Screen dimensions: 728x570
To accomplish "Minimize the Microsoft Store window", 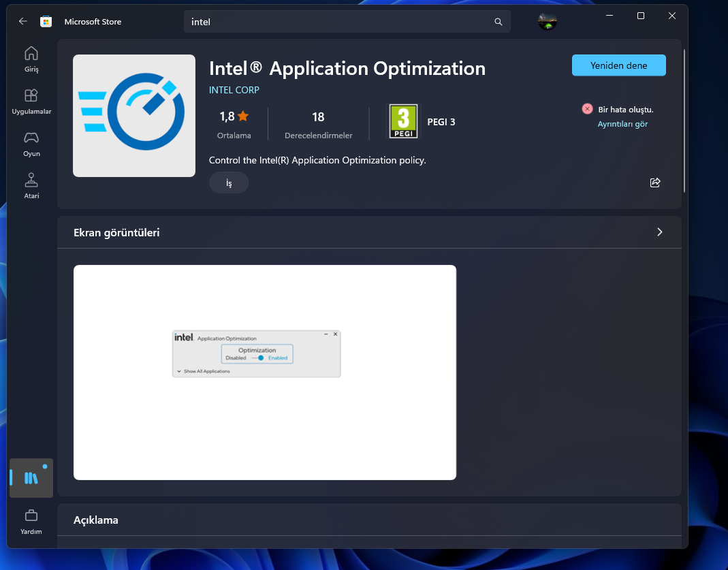I will click(610, 16).
